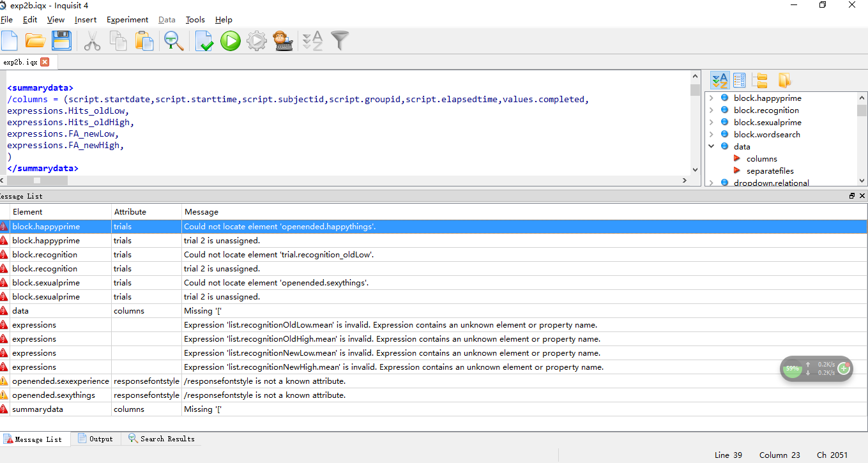Select columns under data in tree
Image resolution: width=868 pixels, height=463 pixels.
(x=761, y=159)
